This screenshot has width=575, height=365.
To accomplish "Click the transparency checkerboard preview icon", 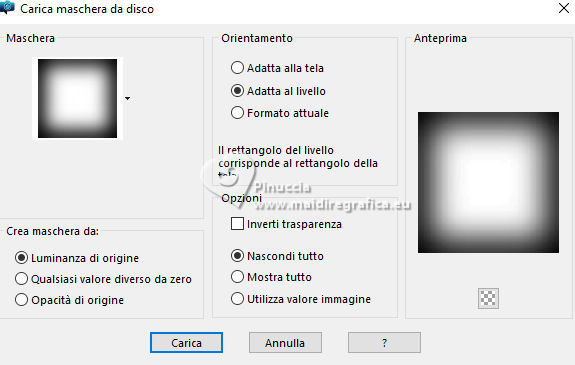I will [x=488, y=298].
